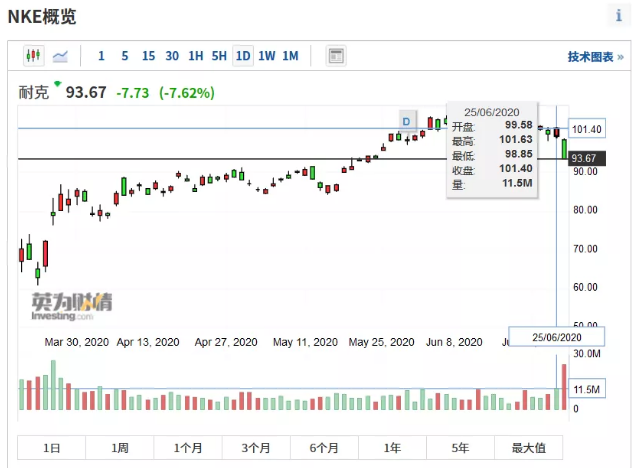Click the 耐克 stock name label

click(33, 92)
